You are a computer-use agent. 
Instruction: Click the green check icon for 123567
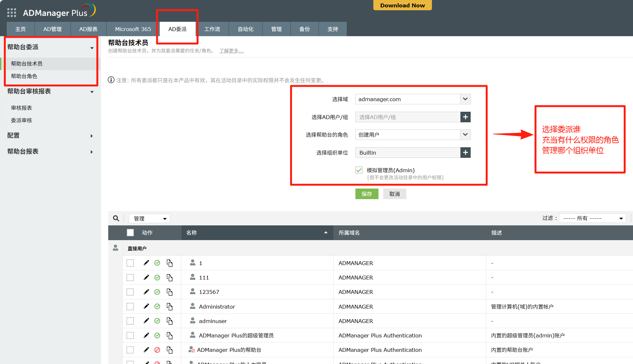[157, 292]
